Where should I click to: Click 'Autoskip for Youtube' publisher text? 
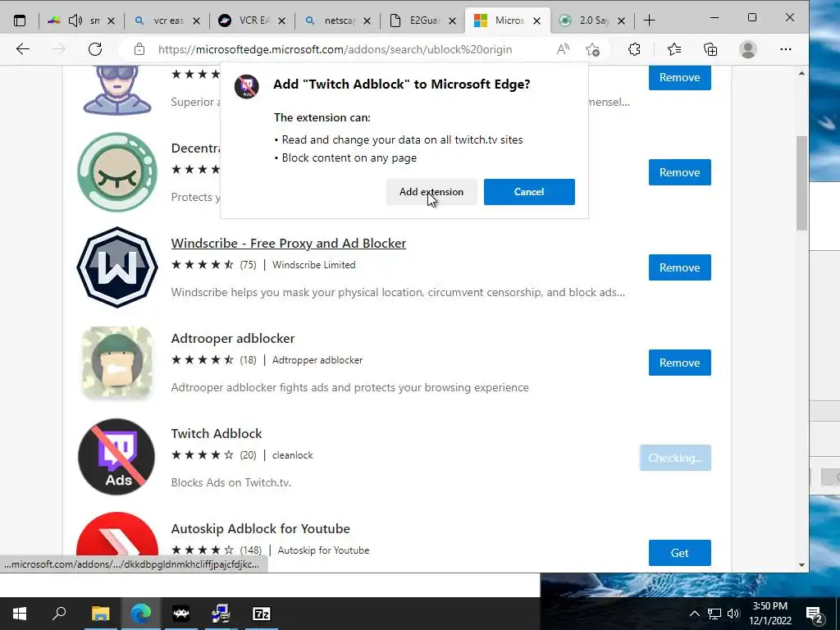click(323, 550)
